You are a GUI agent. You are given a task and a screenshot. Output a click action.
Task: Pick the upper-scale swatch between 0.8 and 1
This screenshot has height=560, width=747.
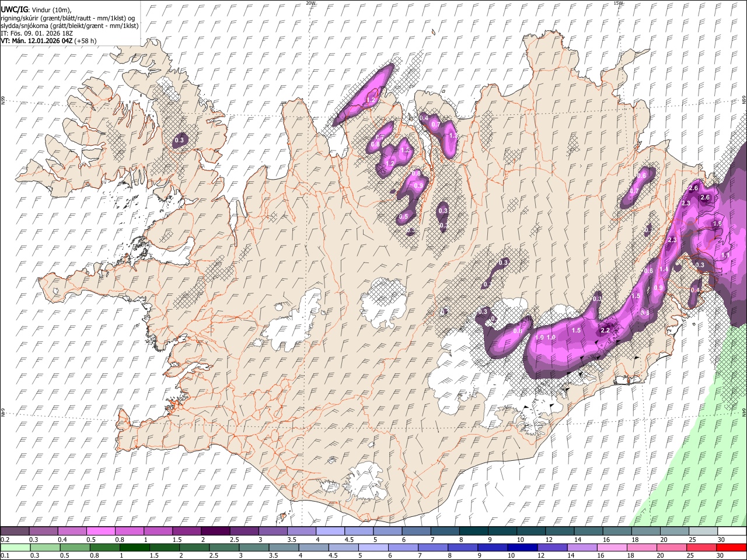click(x=130, y=531)
